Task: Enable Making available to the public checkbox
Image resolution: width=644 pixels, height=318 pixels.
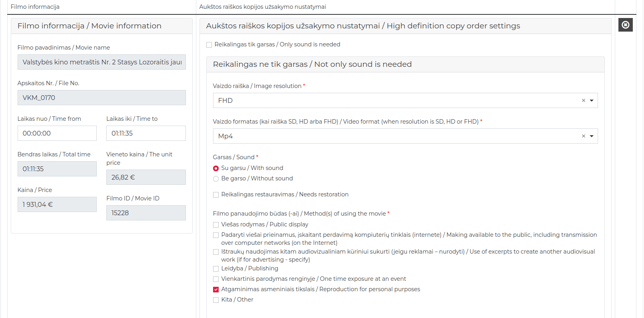Action: 216,235
